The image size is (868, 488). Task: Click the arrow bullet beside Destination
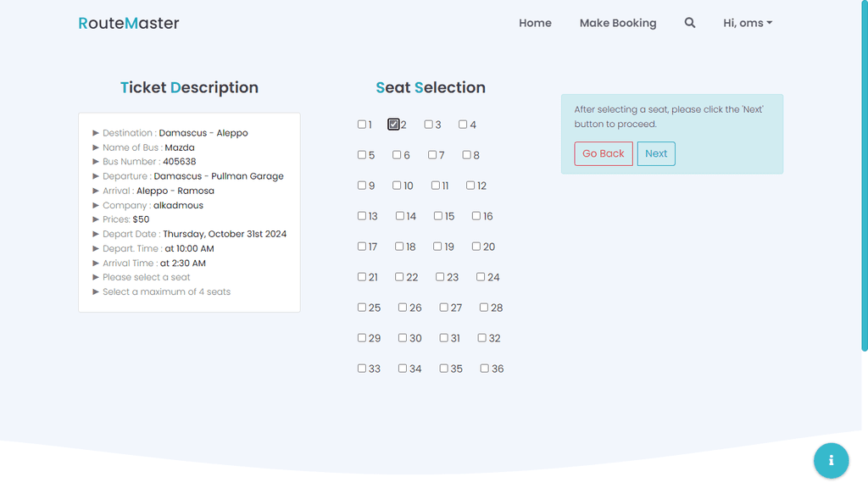click(96, 133)
